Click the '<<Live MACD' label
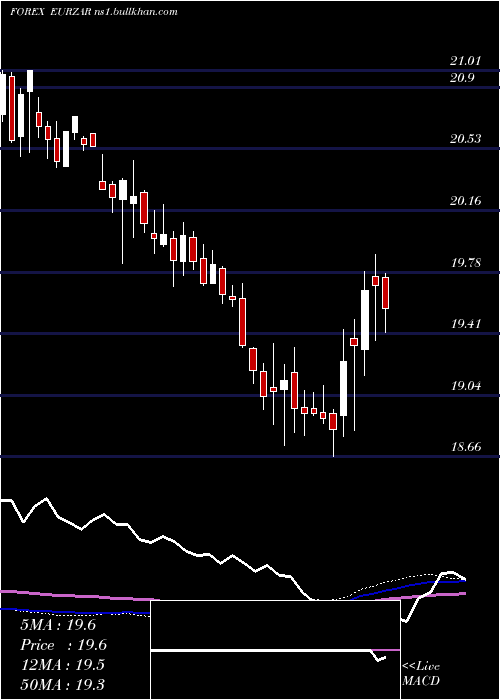 click(421, 673)
